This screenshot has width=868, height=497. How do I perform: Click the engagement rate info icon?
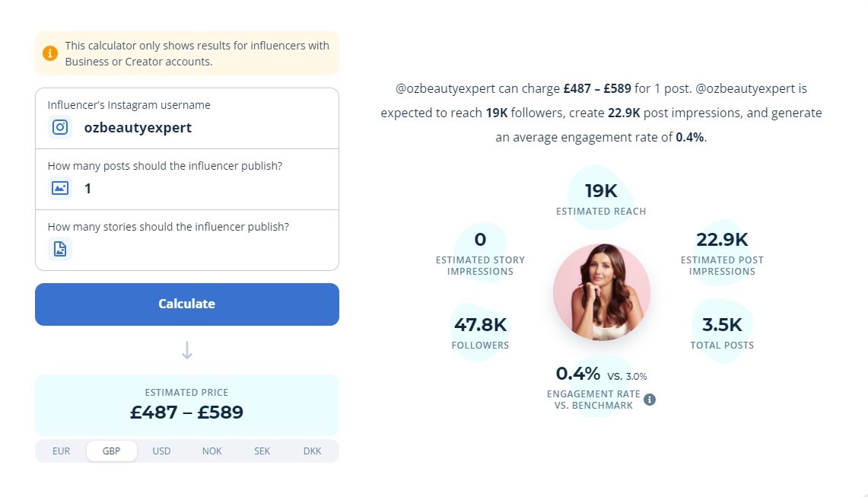650,400
